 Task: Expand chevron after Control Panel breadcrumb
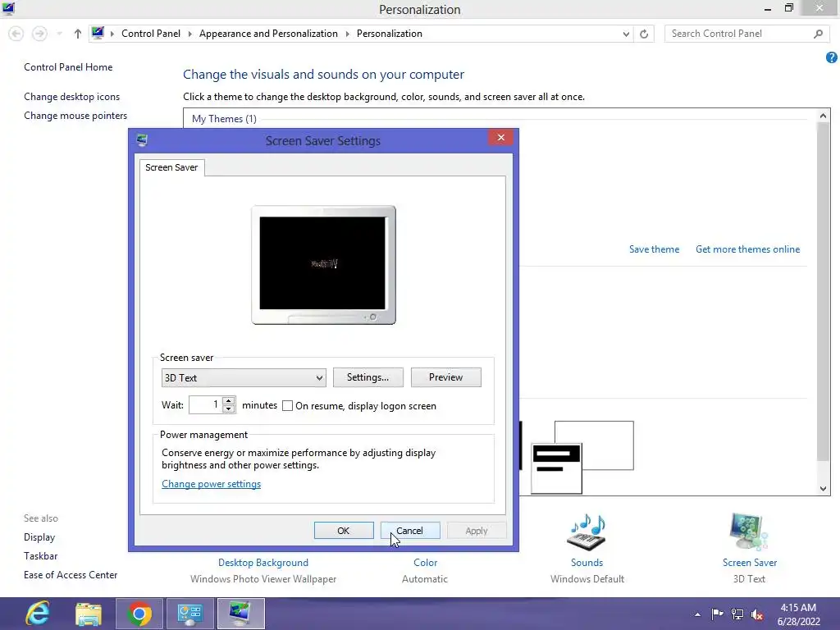pos(189,34)
